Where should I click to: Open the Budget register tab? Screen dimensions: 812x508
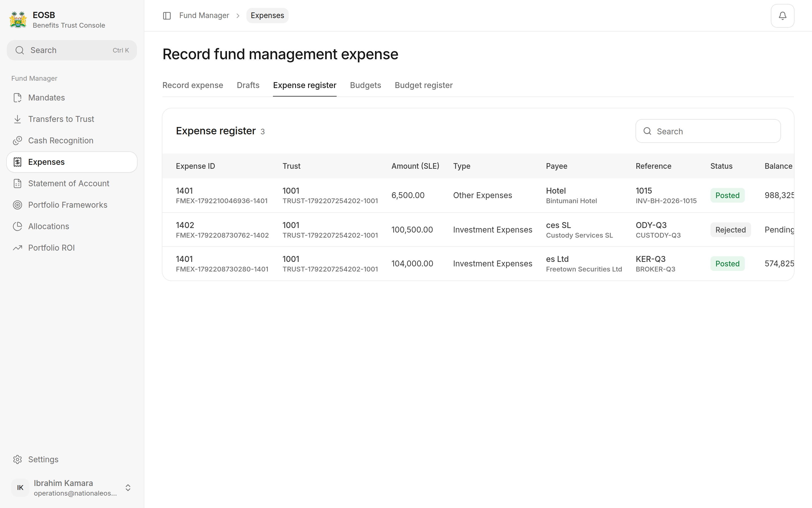(x=423, y=85)
